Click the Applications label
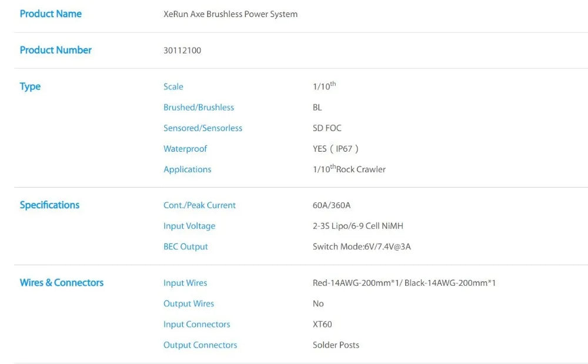Screen dimensions: 588x364 pyautogui.click(x=188, y=169)
